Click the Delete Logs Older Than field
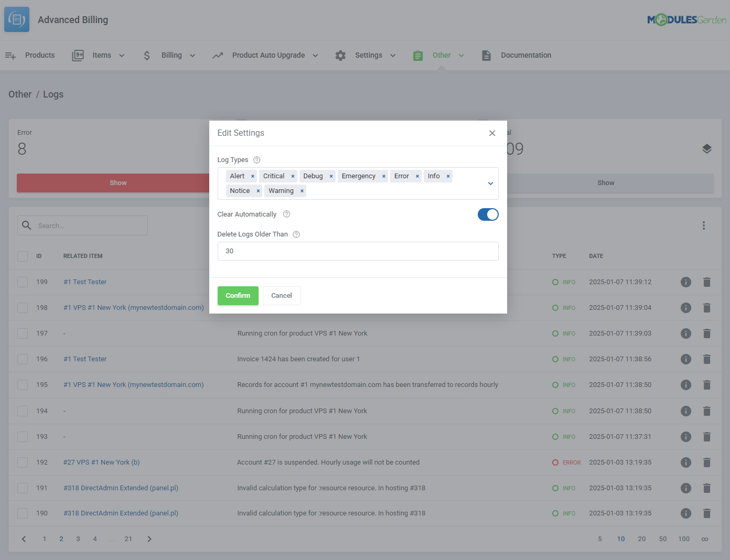This screenshot has height=560, width=730. (358, 251)
